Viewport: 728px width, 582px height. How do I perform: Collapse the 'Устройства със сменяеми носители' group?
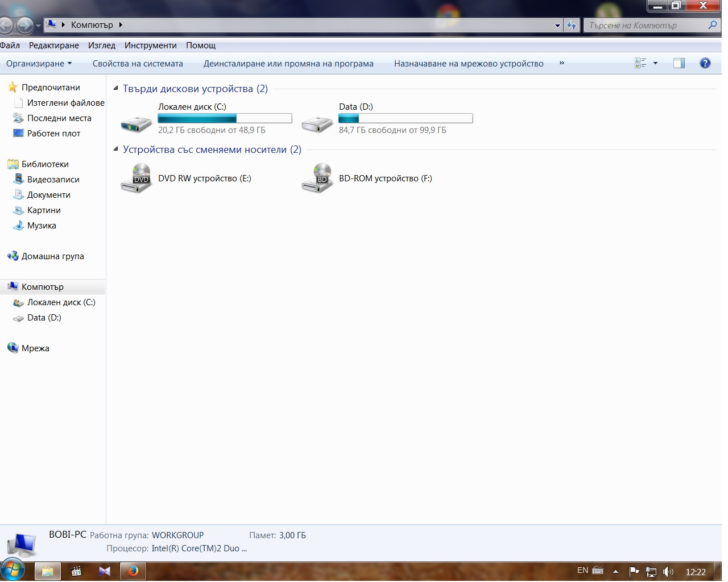pos(116,149)
